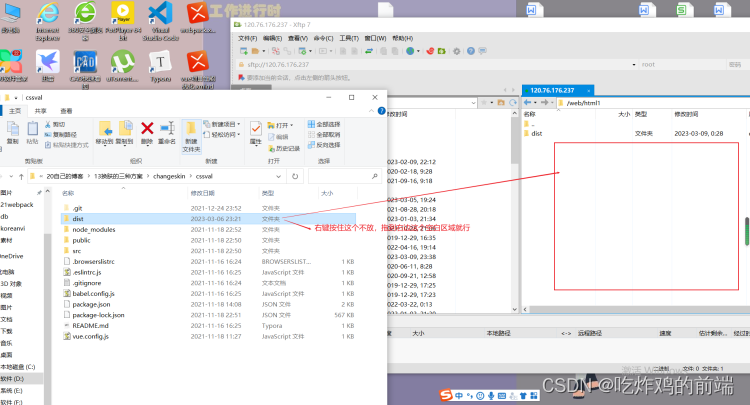Image resolution: width=750 pixels, height=405 pixels.
Task: Expand the Xftp sftp address dropdown
Action: pos(634,65)
